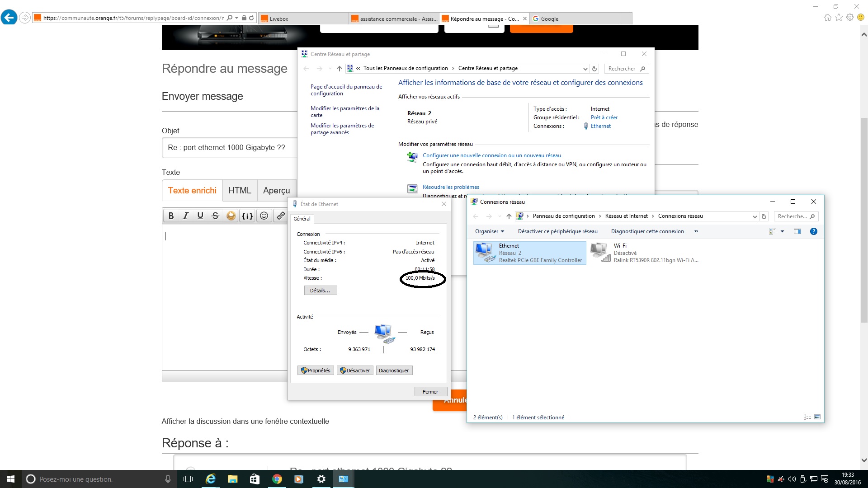Switch to the Aperçu tab
Viewport: 868px width, 488px height.
click(x=276, y=190)
